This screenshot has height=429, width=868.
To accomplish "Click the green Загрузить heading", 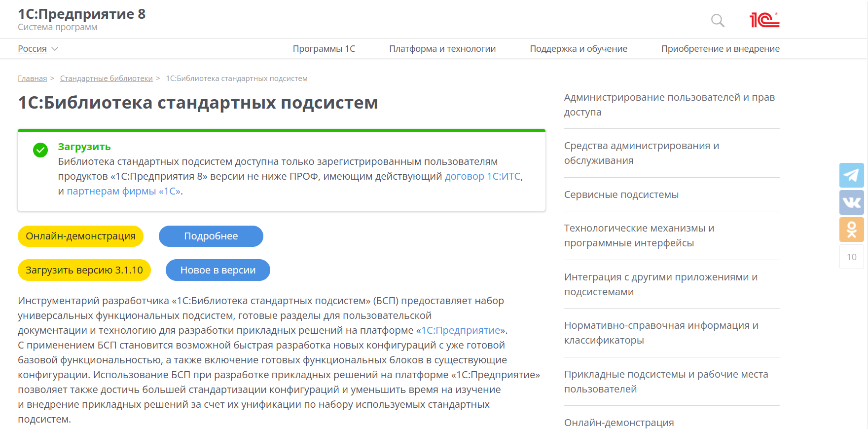I will [84, 147].
